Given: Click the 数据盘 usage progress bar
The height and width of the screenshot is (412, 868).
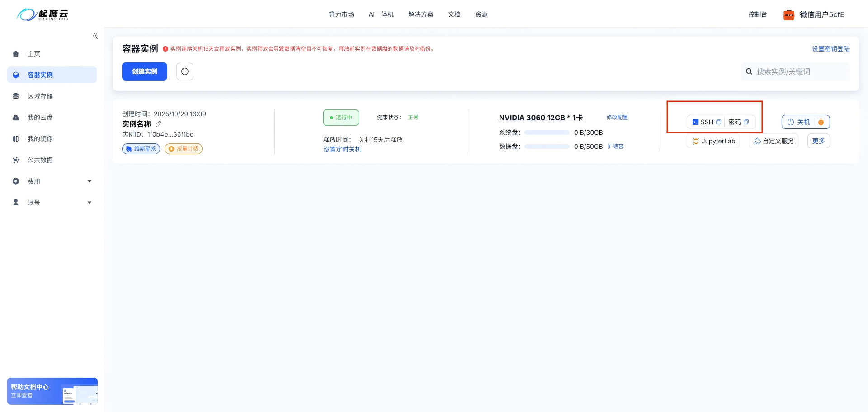Looking at the screenshot, I should [547, 146].
